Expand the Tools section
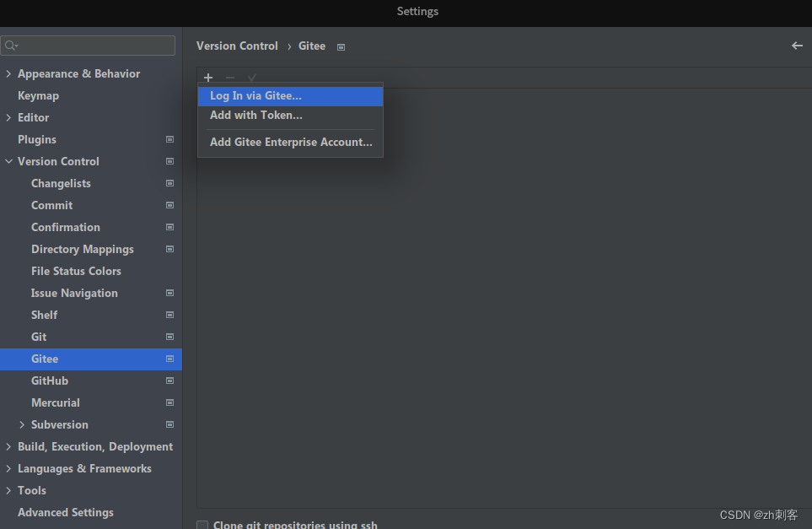The image size is (812, 529). (x=8, y=490)
